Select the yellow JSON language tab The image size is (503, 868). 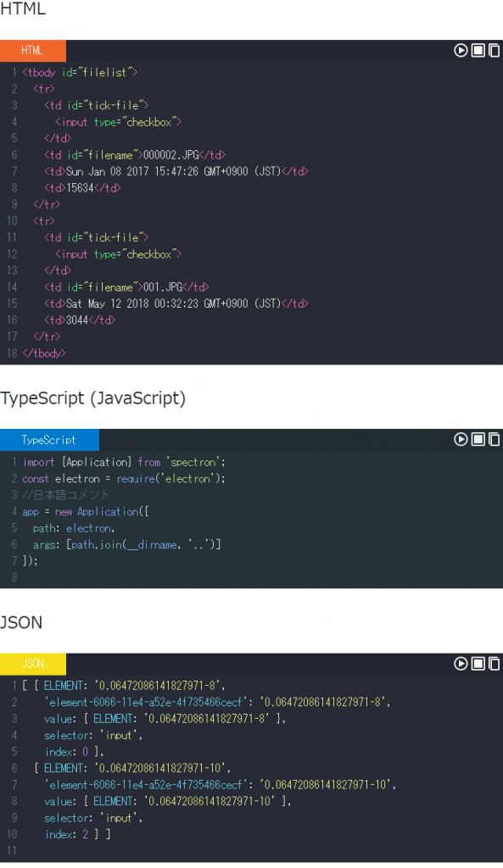pyautogui.click(x=33, y=664)
